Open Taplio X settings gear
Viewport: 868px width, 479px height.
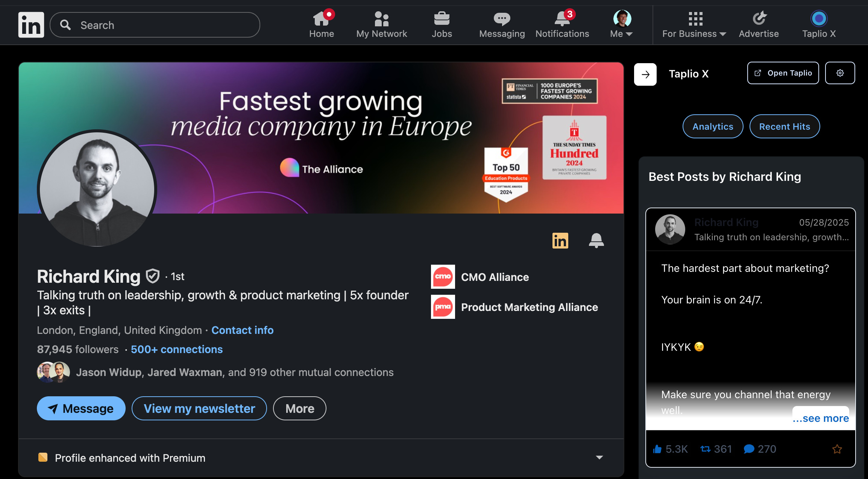coord(840,73)
